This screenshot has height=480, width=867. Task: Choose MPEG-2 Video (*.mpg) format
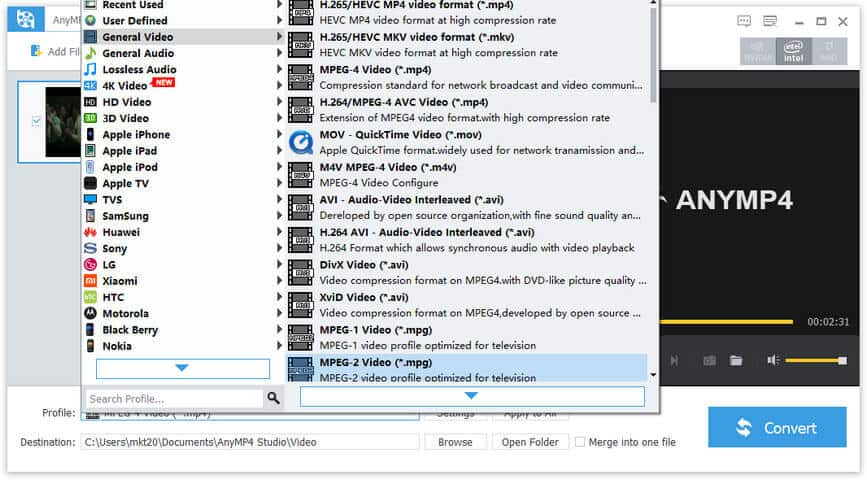point(467,369)
